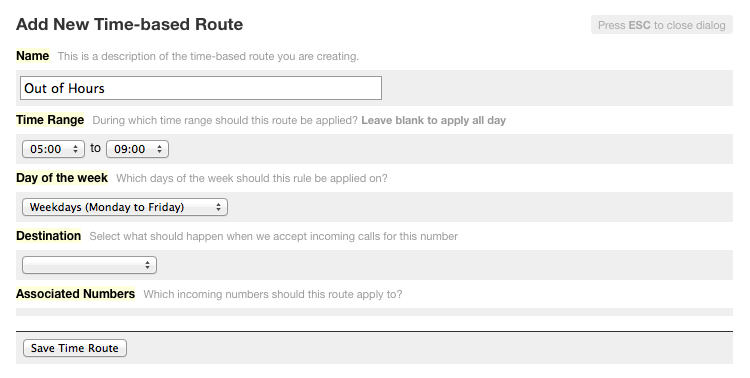Click the Associated Numbers label
The image size is (750, 378).
click(76, 294)
